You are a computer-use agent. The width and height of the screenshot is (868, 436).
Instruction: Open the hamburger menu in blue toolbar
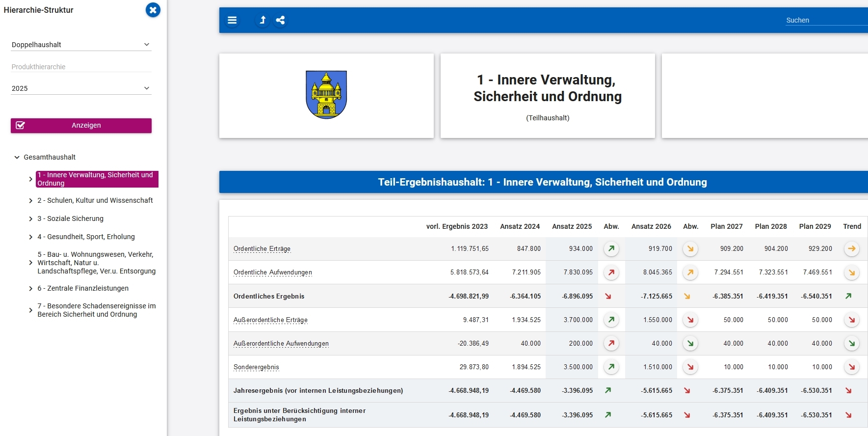[232, 20]
